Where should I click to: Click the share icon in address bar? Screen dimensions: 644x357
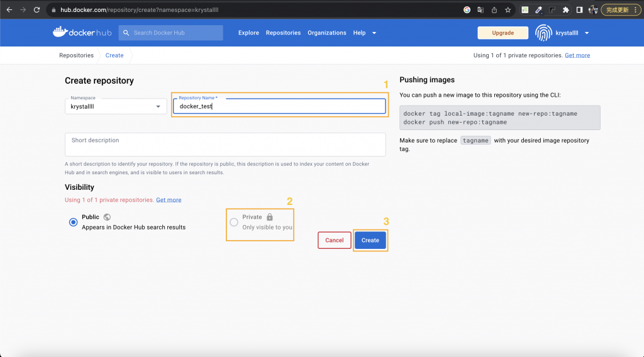(494, 10)
